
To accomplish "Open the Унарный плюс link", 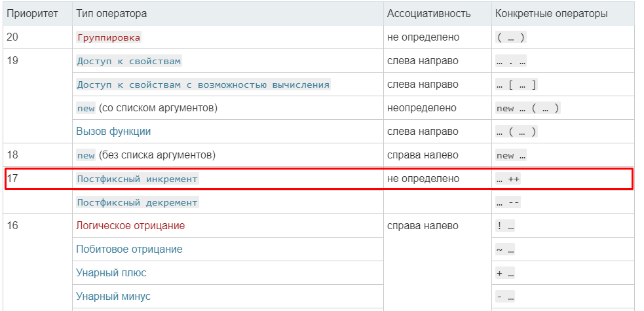I will point(111,273).
